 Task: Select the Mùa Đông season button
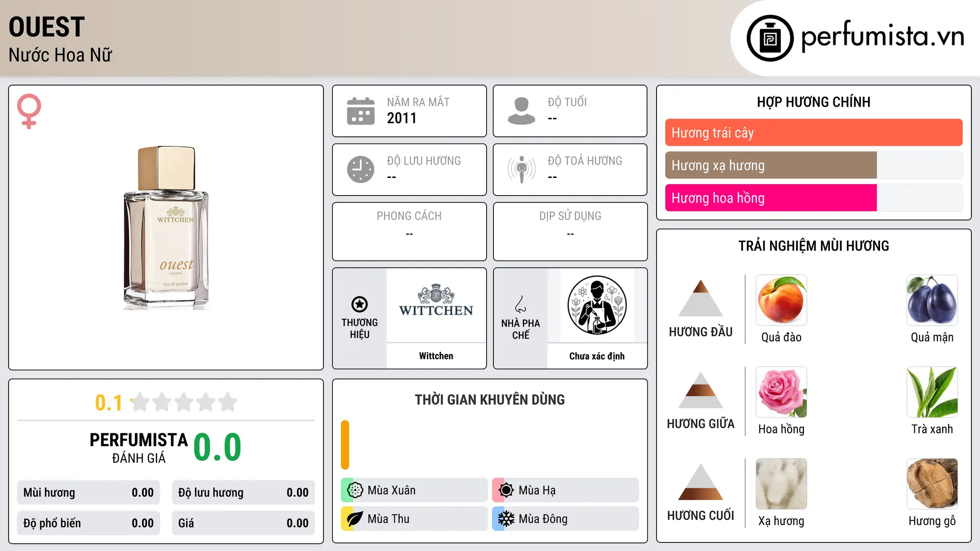(566, 519)
